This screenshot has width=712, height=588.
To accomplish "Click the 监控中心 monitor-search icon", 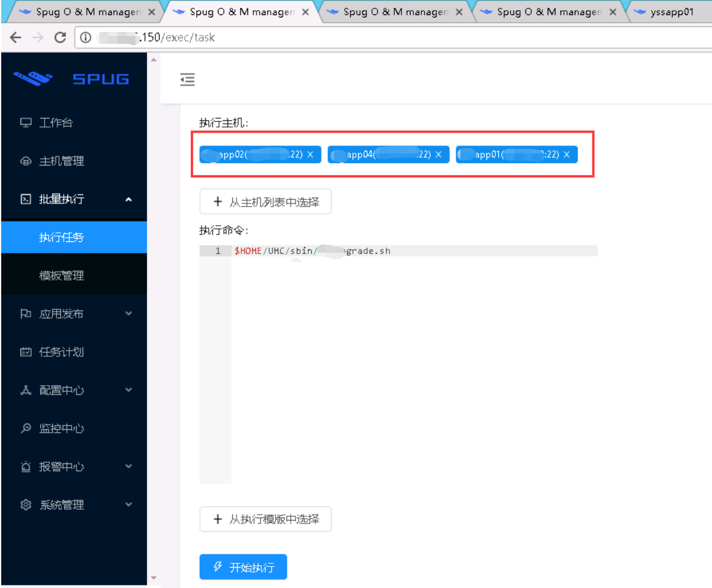I will (x=26, y=428).
